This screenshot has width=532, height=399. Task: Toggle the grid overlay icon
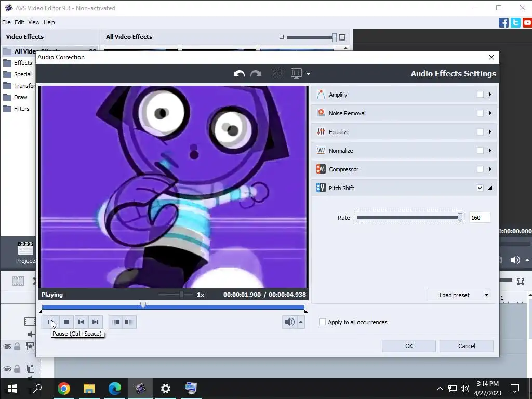[x=278, y=73]
